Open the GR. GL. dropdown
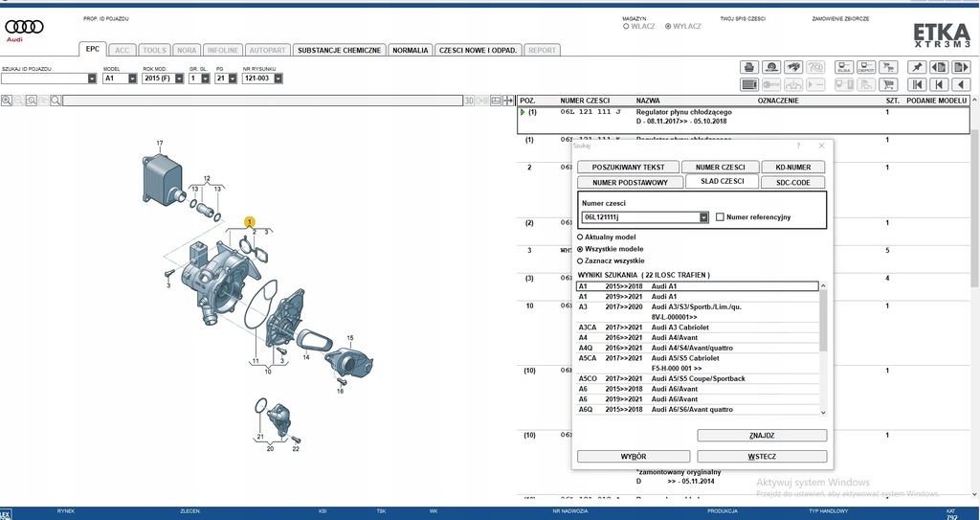980x520 pixels. click(206, 79)
